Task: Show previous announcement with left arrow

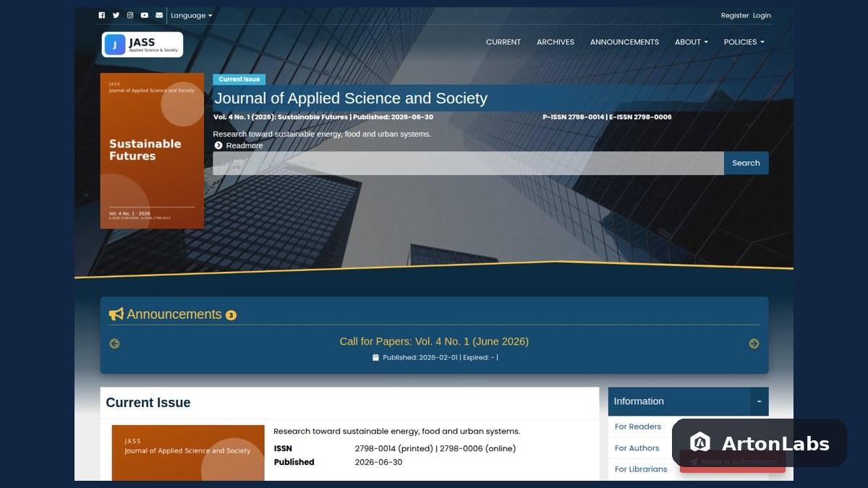Action: pyautogui.click(x=114, y=343)
